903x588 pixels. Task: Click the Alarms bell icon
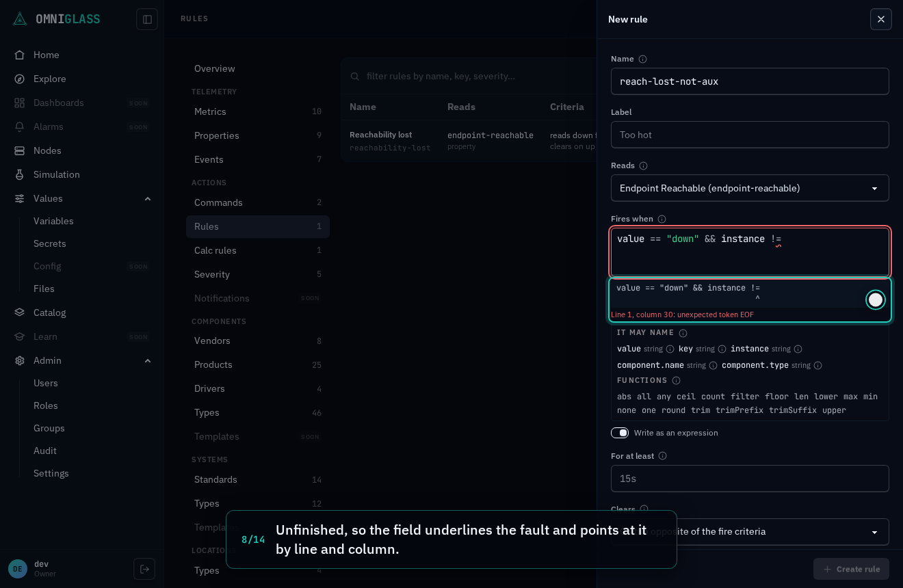tap(20, 126)
